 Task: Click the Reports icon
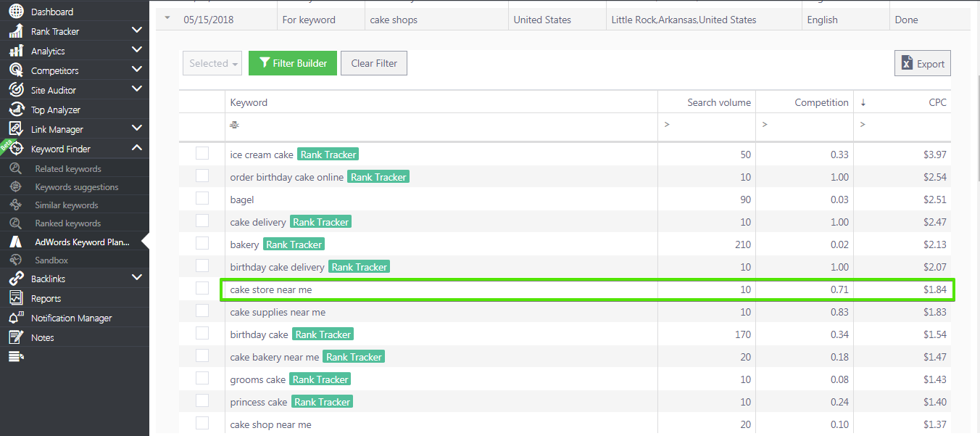click(16, 298)
